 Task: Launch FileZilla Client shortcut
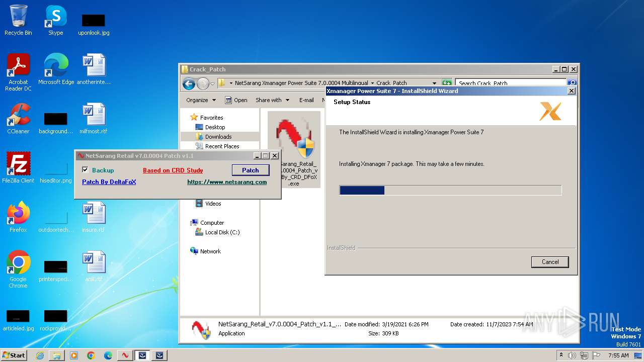pos(18,167)
